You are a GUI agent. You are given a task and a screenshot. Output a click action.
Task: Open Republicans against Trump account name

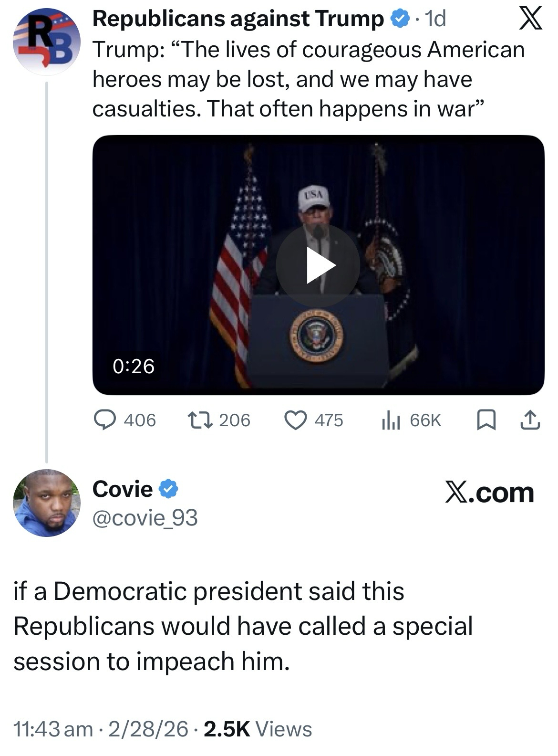click(x=238, y=19)
